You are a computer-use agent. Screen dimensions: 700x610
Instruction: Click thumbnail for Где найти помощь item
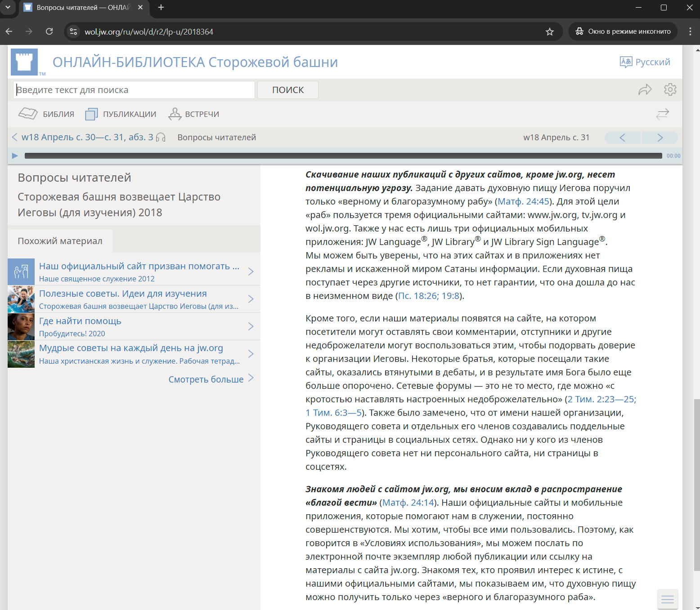click(21, 326)
